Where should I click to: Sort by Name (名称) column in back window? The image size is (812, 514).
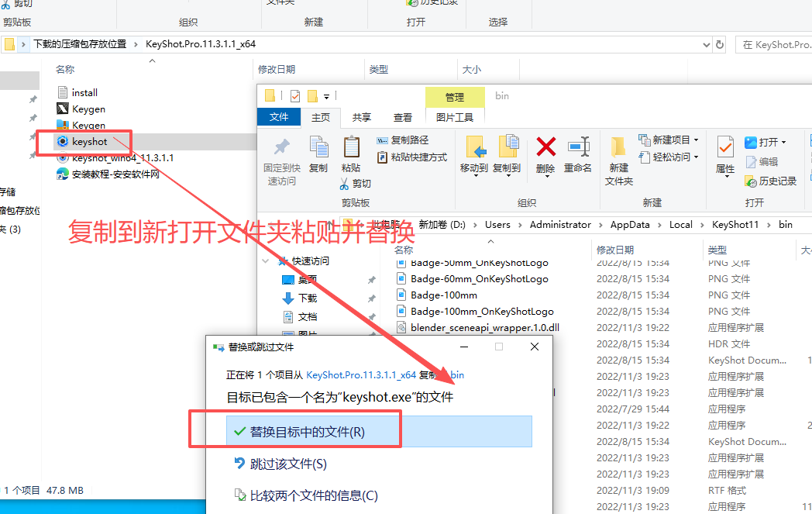[65, 70]
